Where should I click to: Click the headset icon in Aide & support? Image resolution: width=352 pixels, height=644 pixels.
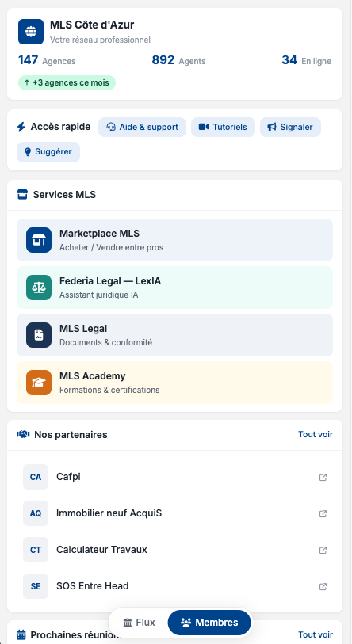[111, 127]
